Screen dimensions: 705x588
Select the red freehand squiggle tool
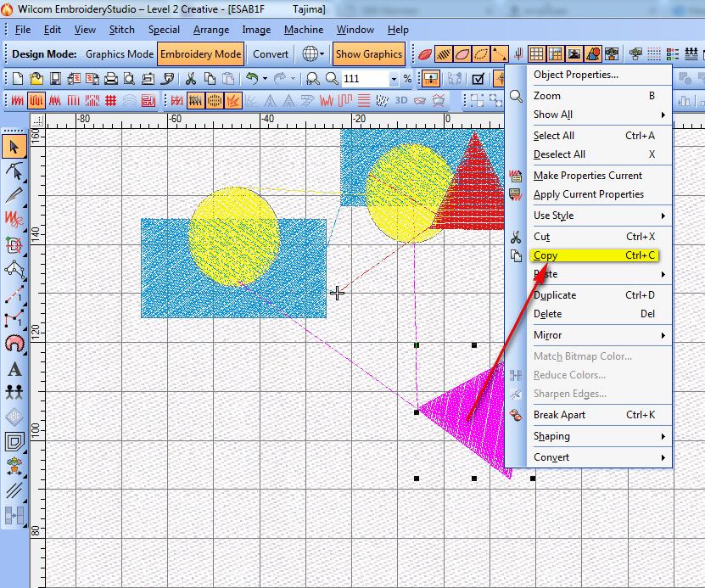point(14,220)
